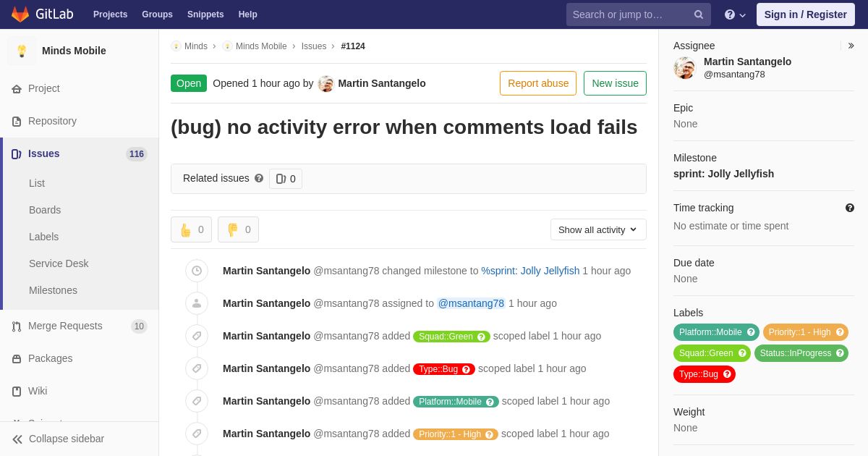Image resolution: width=868 pixels, height=456 pixels.
Task: Click the Status::InProgress label help icon
Action: [x=840, y=353]
